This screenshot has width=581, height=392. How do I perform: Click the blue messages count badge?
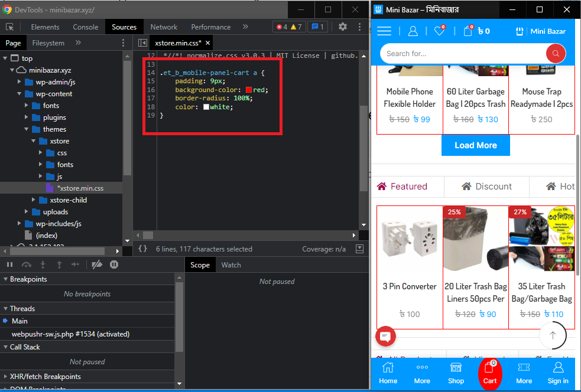pyautogui.click(x=317, y=27)
